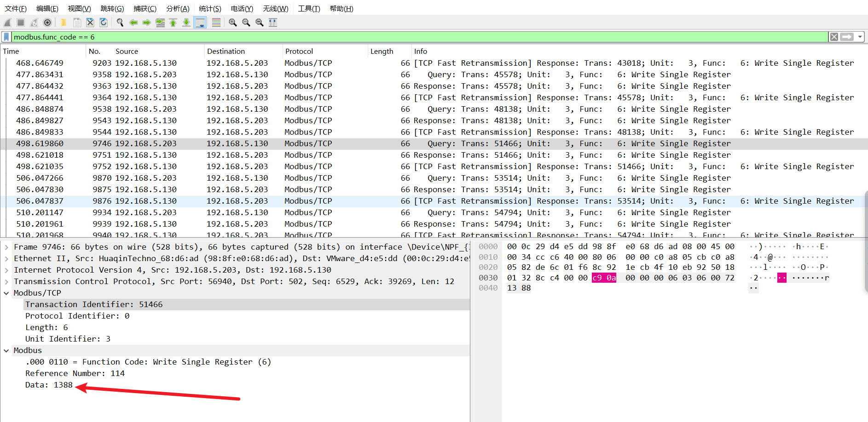
Task: Select packet number 9203 in the list
Action: (x=434, y=63)
